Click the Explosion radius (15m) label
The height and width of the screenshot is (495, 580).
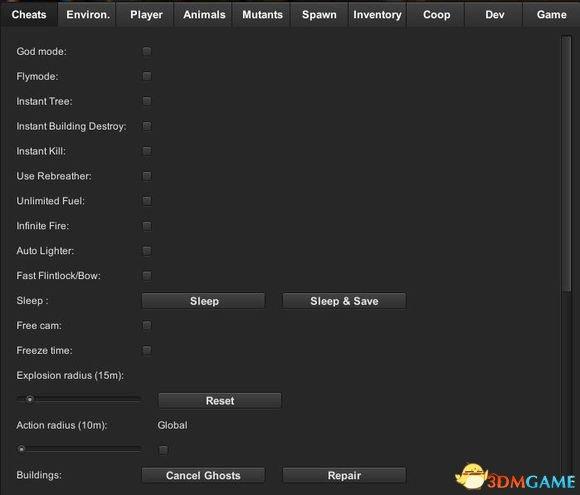tap(70, 375)
